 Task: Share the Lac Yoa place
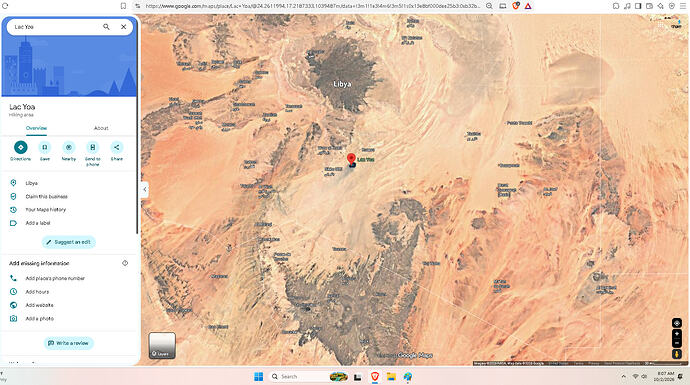point(117,151)
